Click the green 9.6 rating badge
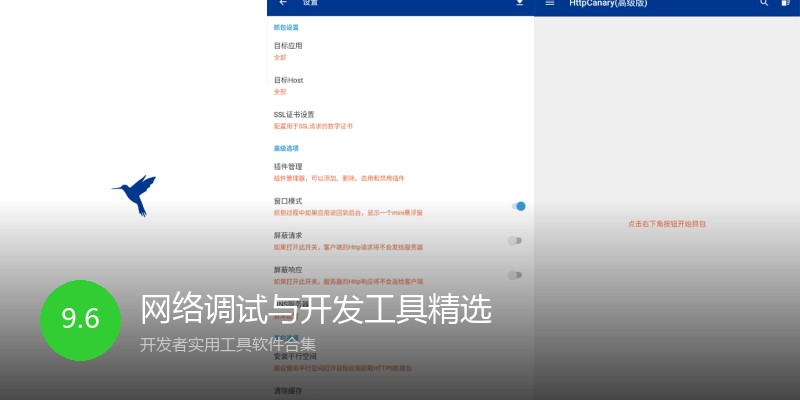 click(81, 320)
